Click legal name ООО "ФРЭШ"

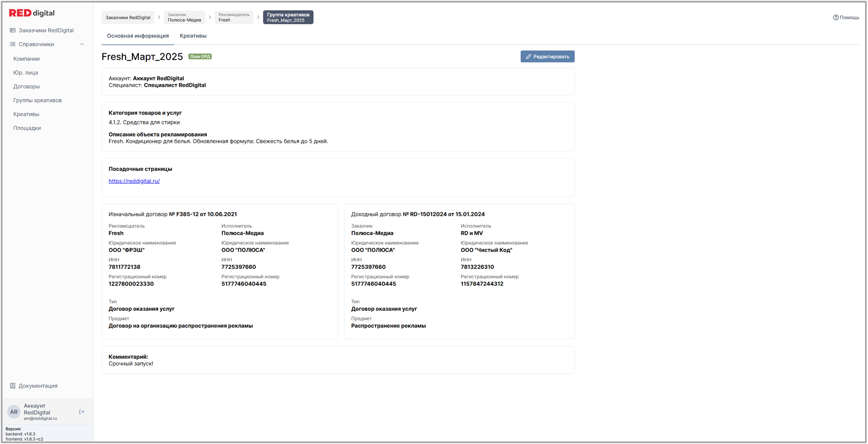(126, 250)
